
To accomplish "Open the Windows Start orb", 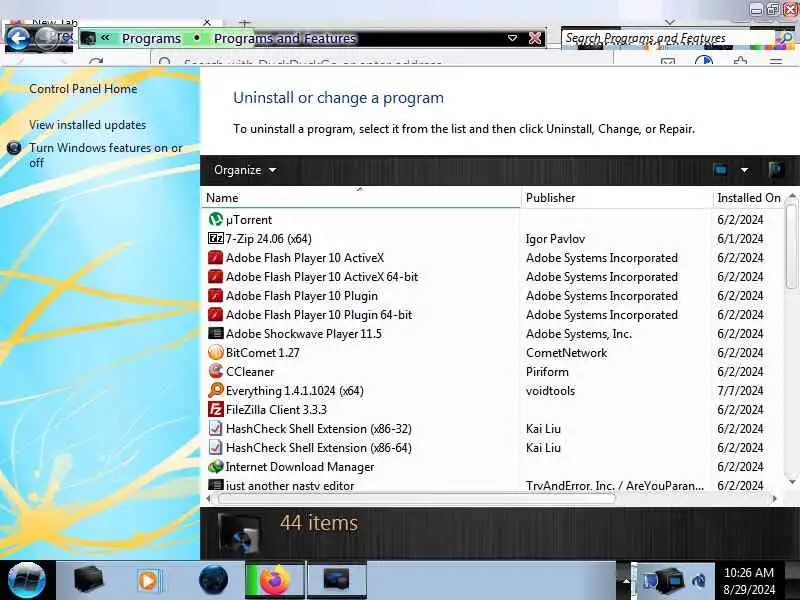I will 27,580.
